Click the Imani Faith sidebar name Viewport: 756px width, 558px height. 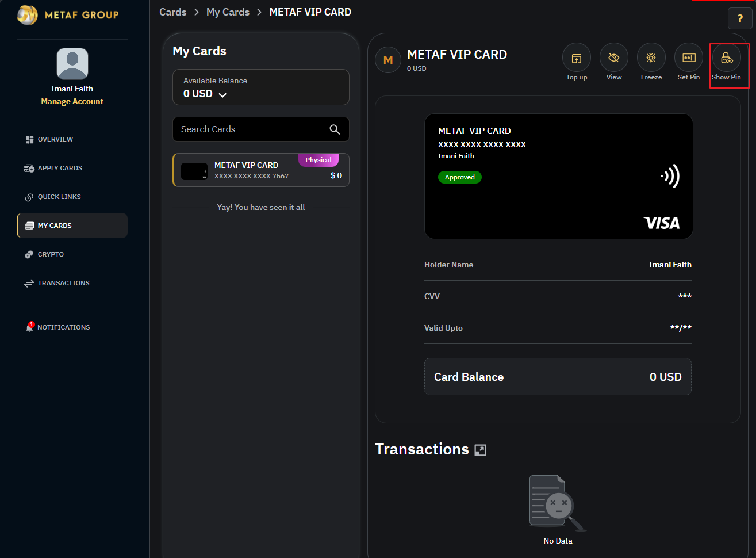coord(72,89)
